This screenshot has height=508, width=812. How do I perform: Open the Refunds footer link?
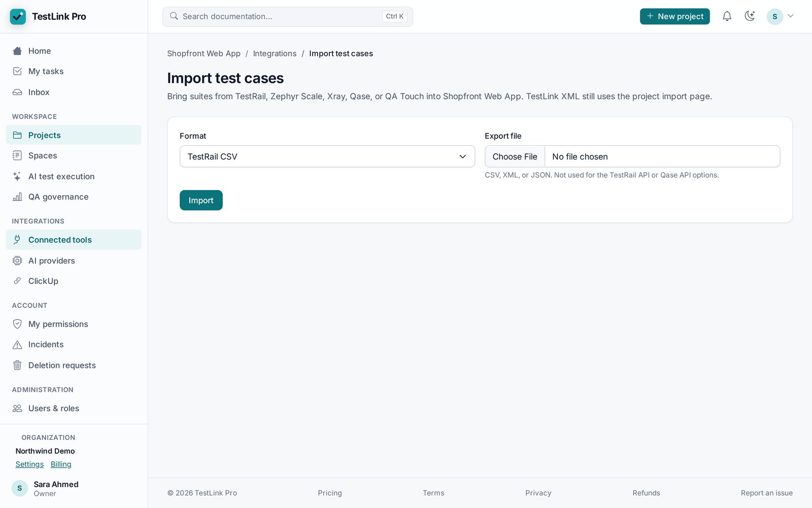click(x=646, y=493)
